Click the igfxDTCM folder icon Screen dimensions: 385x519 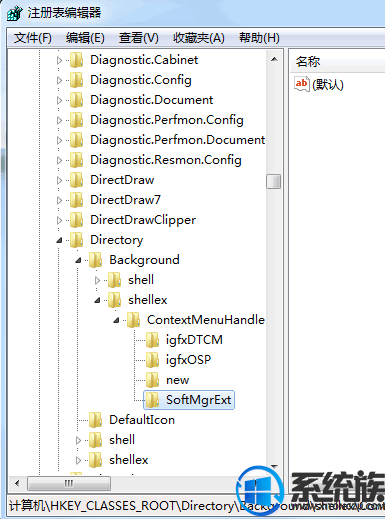152,340
